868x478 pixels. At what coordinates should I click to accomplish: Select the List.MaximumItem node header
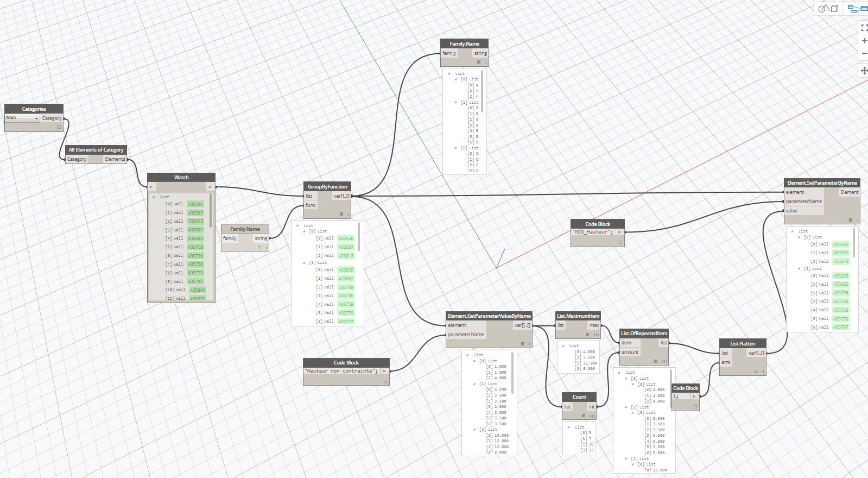(578, 316)
